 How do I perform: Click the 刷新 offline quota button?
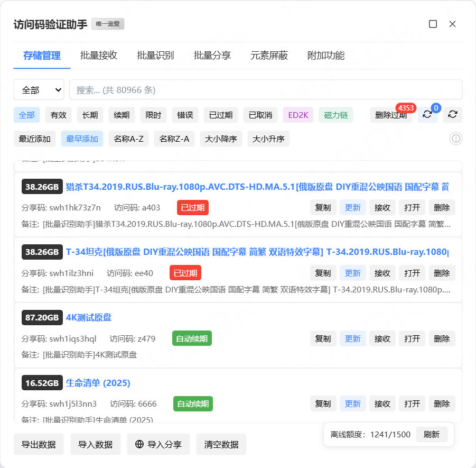(x=431, y=434)
